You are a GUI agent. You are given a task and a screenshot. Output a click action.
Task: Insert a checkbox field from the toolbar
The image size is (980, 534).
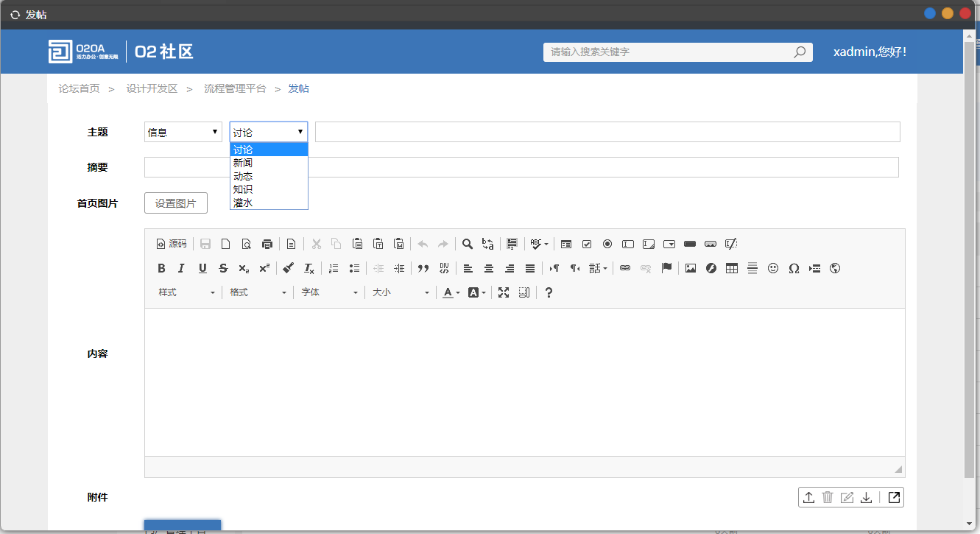click(x=587, y=244)
